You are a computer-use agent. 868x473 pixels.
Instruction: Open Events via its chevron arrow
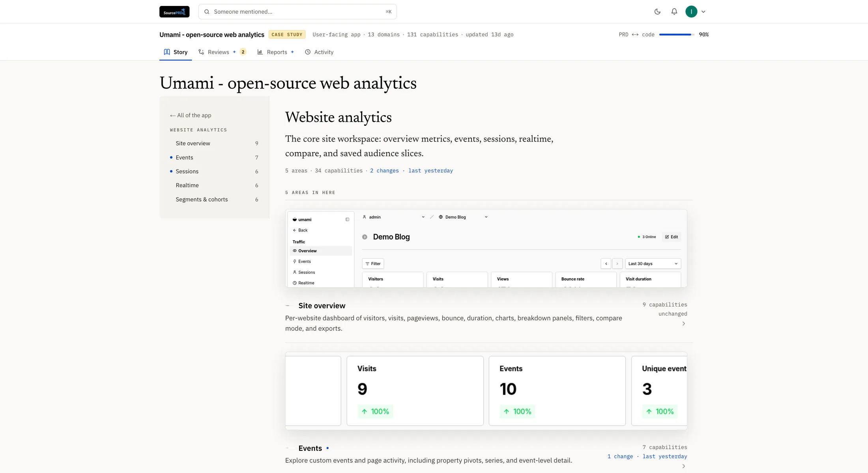point(684,466)
